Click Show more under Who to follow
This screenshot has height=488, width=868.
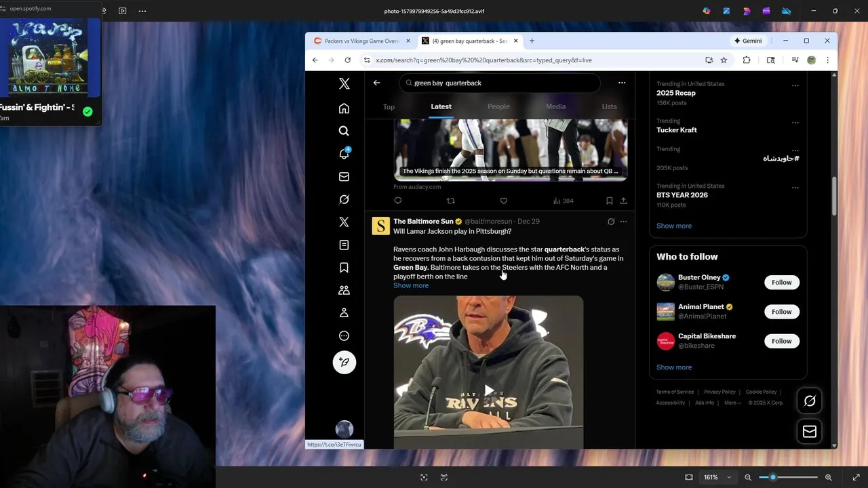(x=674, y=367)
